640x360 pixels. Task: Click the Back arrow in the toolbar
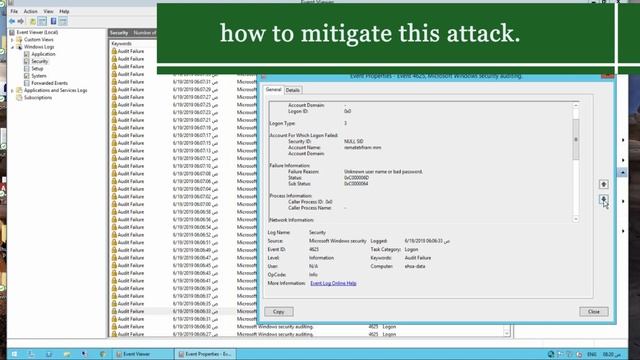click(12, 21)
